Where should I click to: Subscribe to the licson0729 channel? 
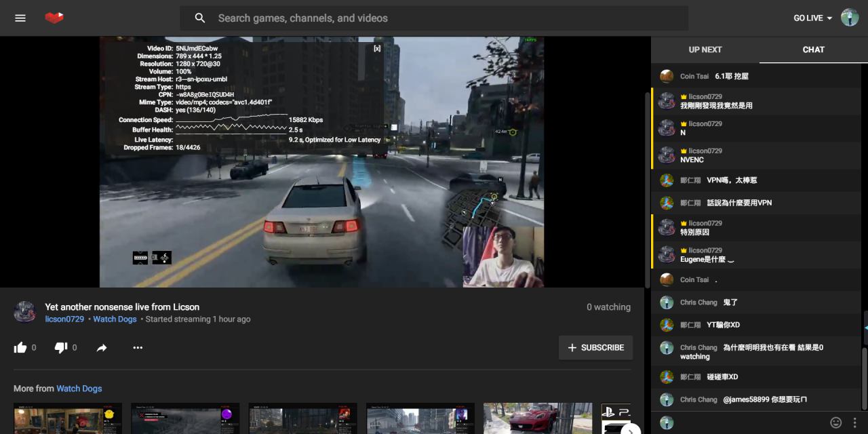tap(595, 348)
